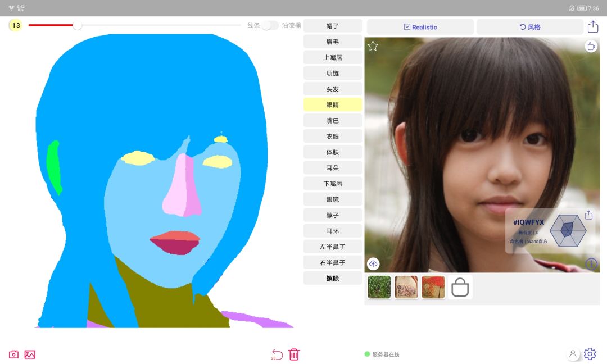Select the 头发 label

tap(333, 89)
